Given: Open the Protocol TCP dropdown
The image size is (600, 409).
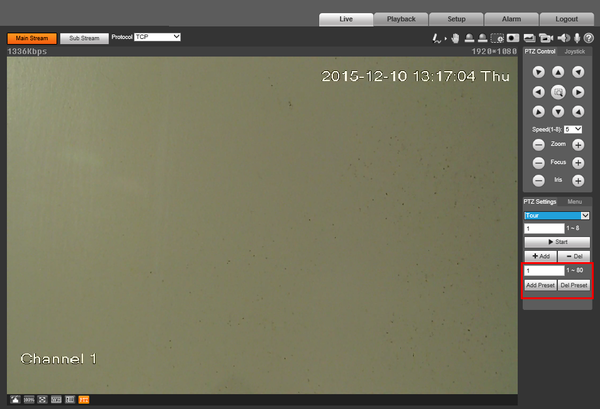Looking at the screenshot, I should click(157, 37).
